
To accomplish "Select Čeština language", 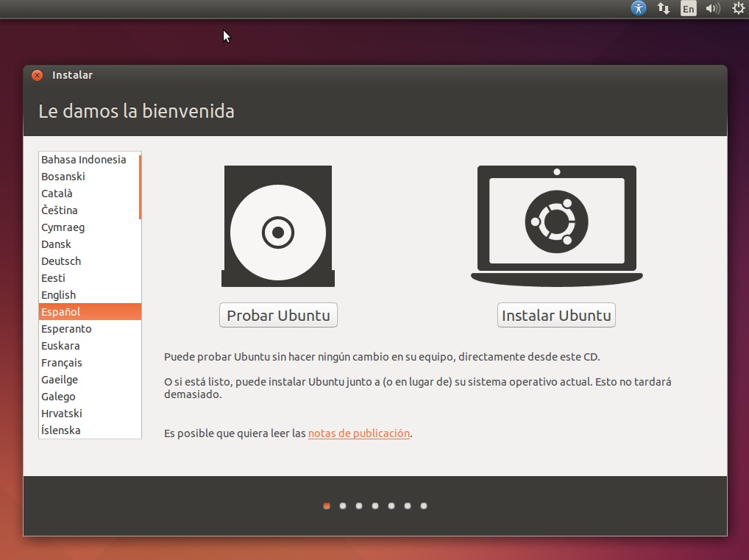I will coord(89,210).
